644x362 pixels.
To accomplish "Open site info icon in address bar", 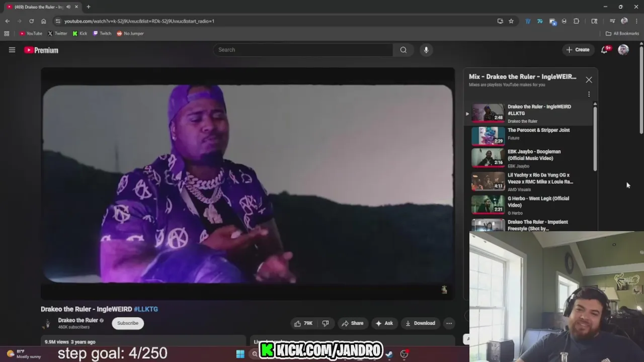I will click(58, 21).
